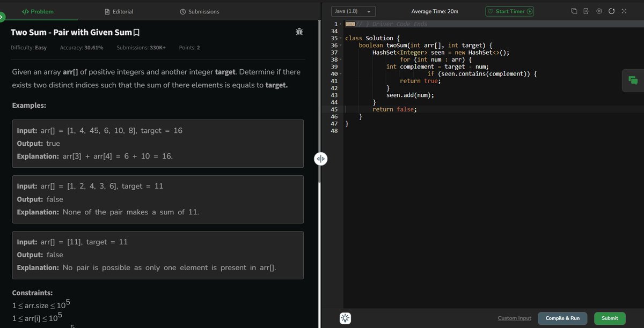Open the Java (1.8) language dropdown
This screenshot has height=328, width=644.
[x=353, y=11]
